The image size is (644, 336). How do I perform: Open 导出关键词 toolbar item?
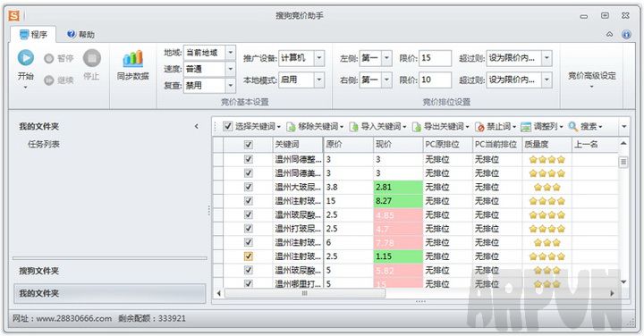click(441, 126)
